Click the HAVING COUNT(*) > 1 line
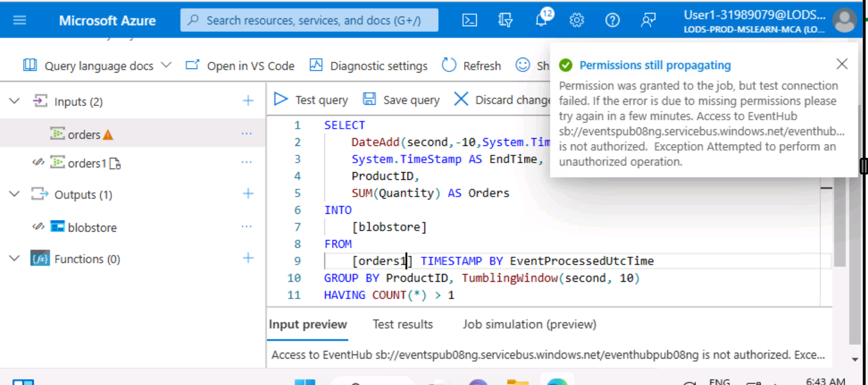 (389, 295)
